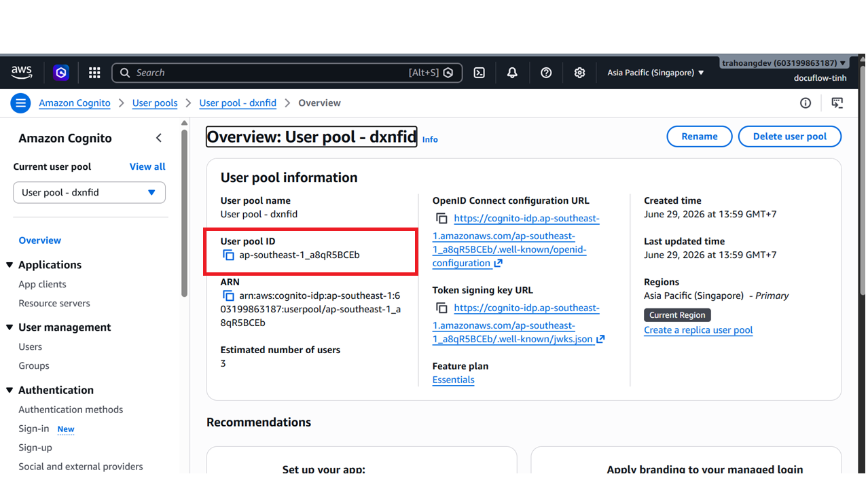
Task: Click Create a replica user pool
Action: 698,330
